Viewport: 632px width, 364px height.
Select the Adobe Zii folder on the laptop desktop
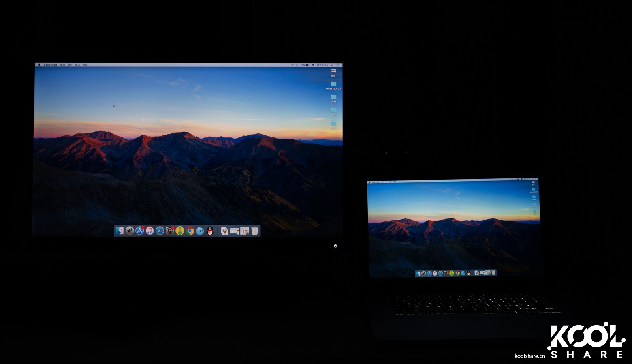coord(534,190)
